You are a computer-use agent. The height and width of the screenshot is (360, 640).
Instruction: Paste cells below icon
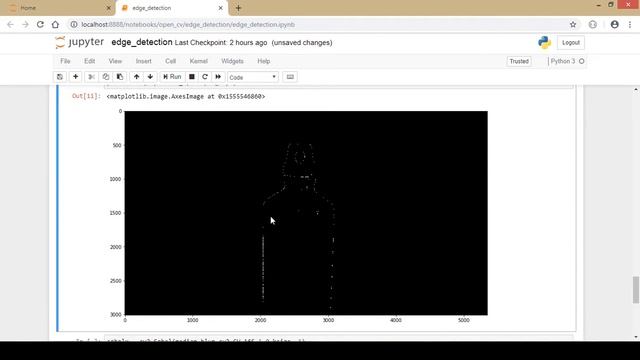[x=120, y=77]
